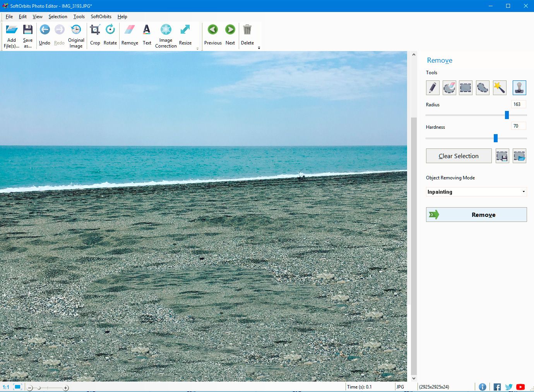
Task: Open Image Correction
Action: [x=166, y=36]
